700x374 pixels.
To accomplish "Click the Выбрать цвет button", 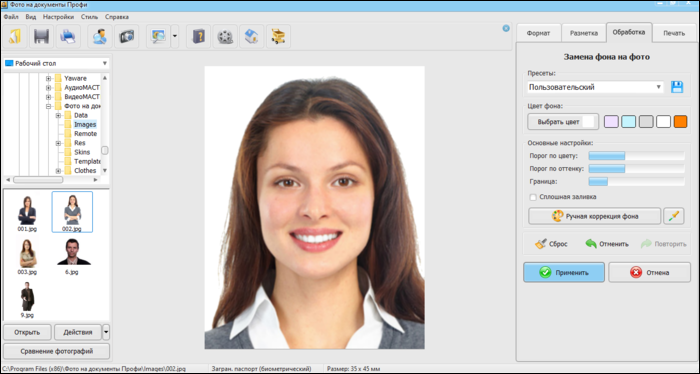I will [562, 122].
